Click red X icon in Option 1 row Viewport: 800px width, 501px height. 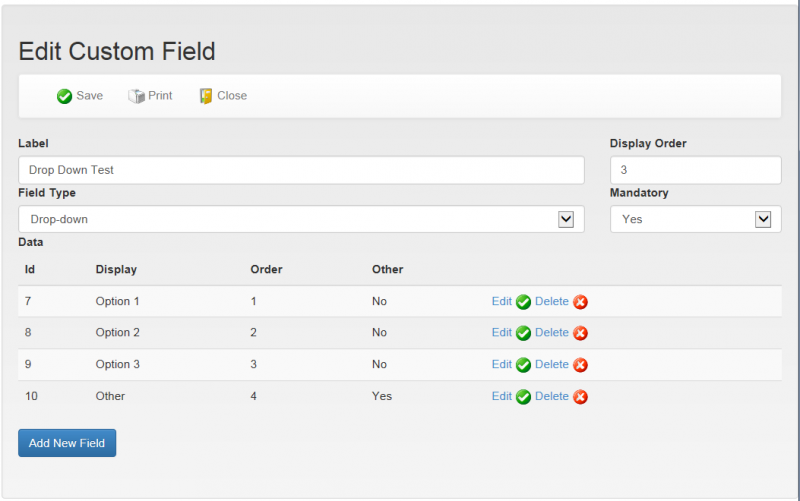580,302
